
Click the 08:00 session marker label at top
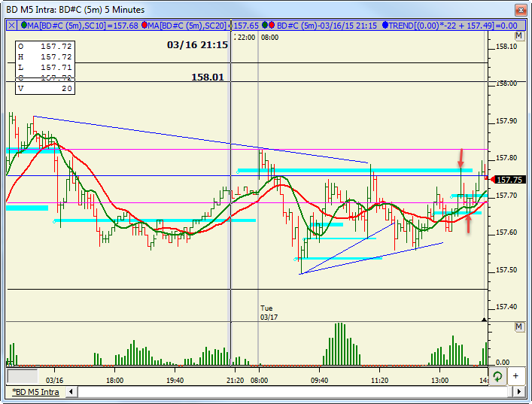tap(269, 38)
